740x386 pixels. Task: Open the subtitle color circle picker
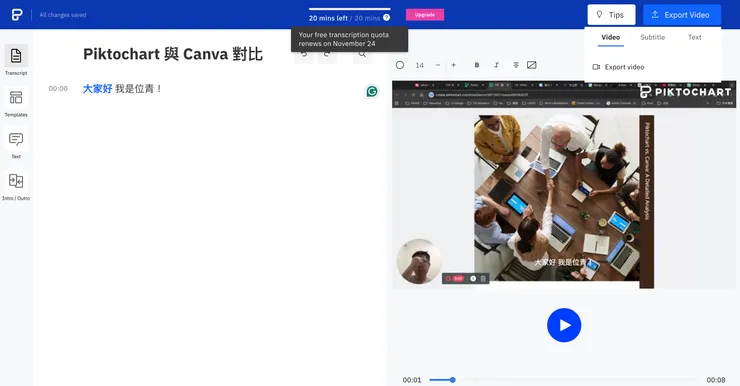[x=400, y=65]
